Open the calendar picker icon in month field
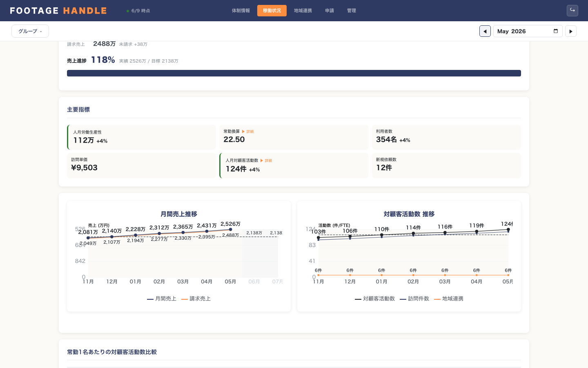This screenshot has width=588, height=368. pos(556,31)
